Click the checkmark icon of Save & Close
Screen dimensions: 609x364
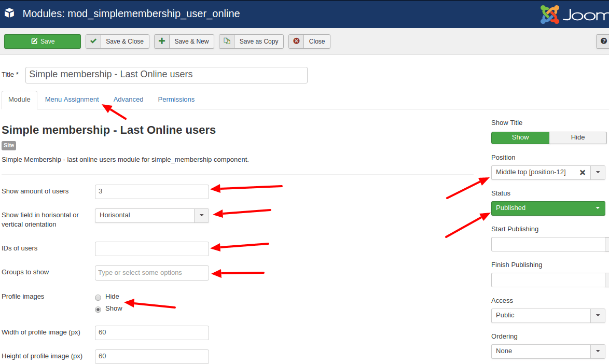(x=93, y=41)
